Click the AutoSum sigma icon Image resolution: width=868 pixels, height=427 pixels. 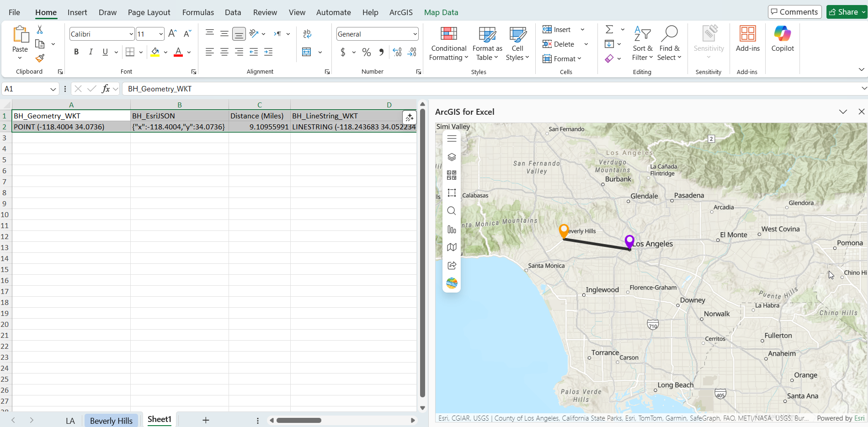pyautogui.click(x=609, y=29)
